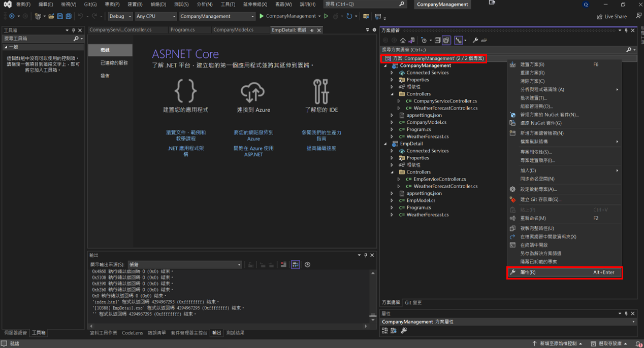
Task: Click the Undo arrow in toolbar
Action: click(x=81, y=16)
